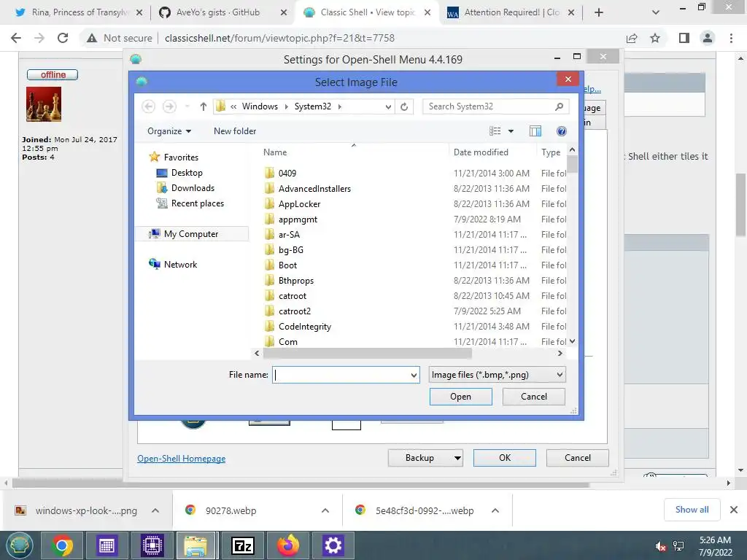The image size is (747, 560).
Task: Select the appmgmt folder
Action: point(298,219)
